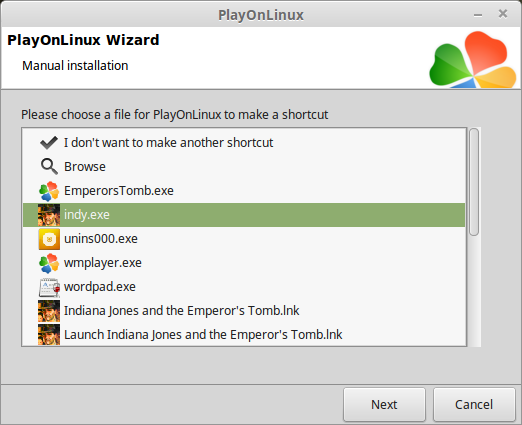Close the PlayOnLinux window
The height and width of the screenshot is (425, 522).
(x=503, y=14)
